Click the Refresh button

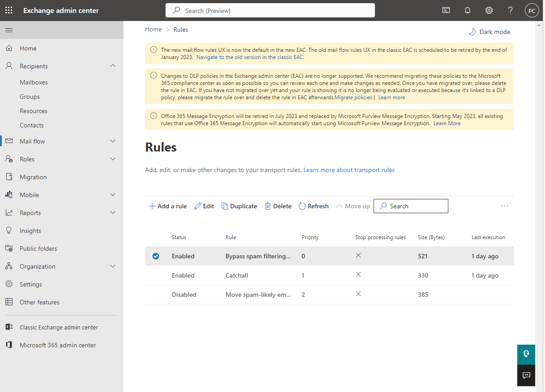pos(314,206)
